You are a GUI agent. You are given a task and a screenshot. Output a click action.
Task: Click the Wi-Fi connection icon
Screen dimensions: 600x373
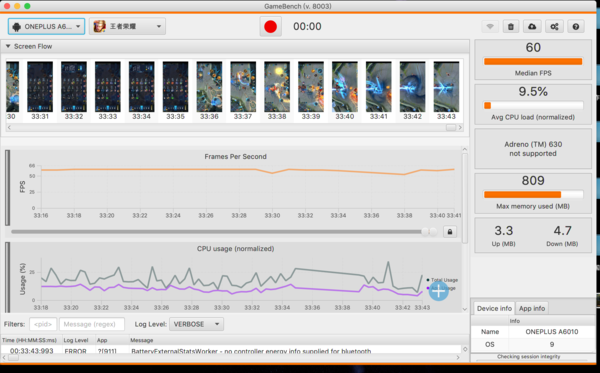click(x=490, y=26)
